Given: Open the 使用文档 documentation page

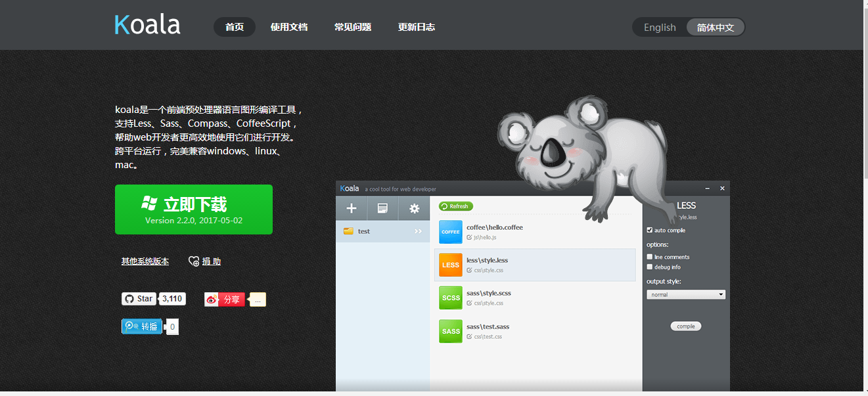Looking at the screenshot, I should tap(289, 27).
